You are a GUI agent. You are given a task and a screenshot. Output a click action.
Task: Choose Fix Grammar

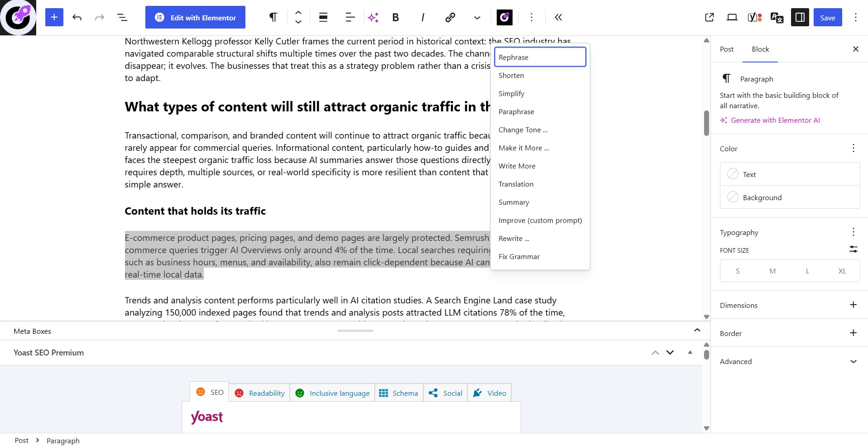540,256
